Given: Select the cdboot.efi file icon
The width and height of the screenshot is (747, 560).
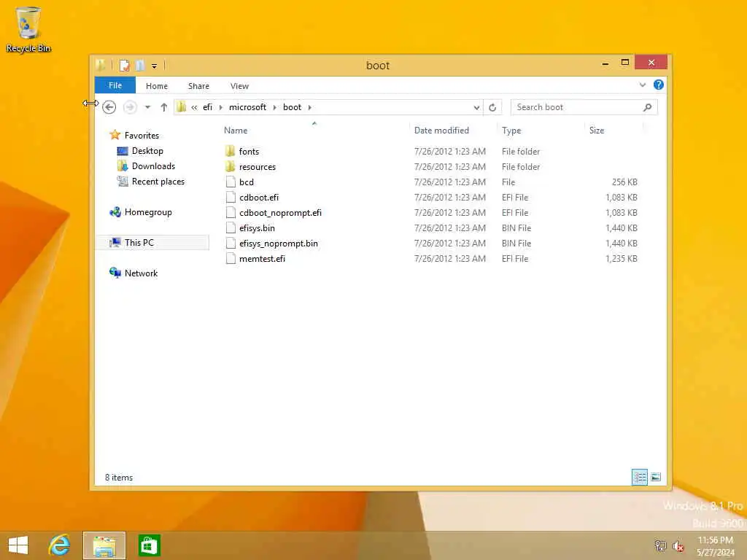Looking at the screenshot, I should click(231, 197).
